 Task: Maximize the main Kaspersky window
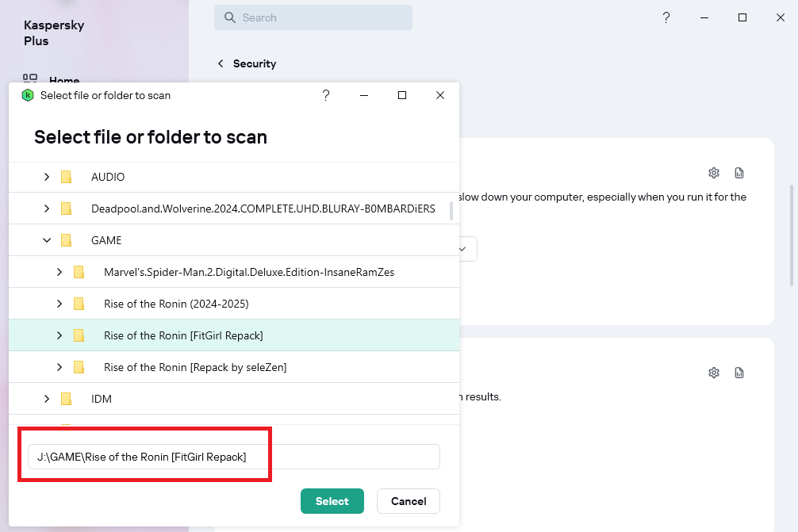click(x=742, y=17)
